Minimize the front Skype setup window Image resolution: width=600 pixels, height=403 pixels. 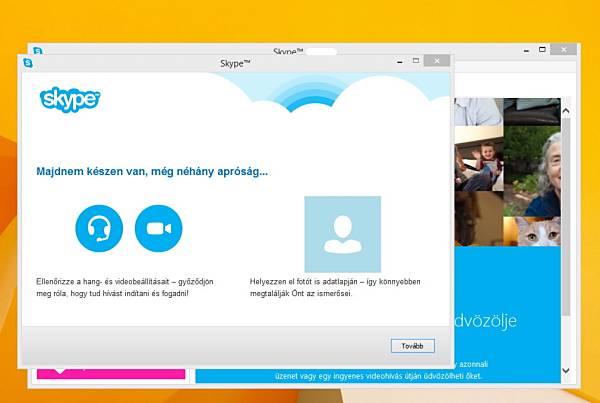(x=400, y=62)
